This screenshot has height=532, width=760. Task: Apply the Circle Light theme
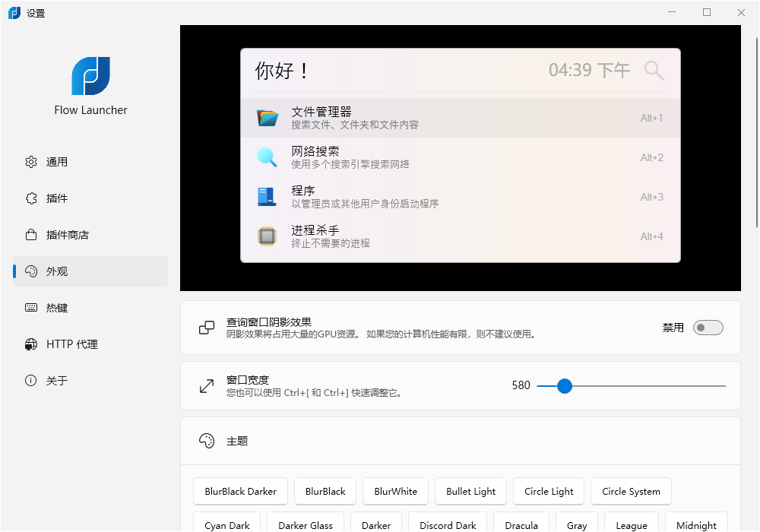coord(549,491)
